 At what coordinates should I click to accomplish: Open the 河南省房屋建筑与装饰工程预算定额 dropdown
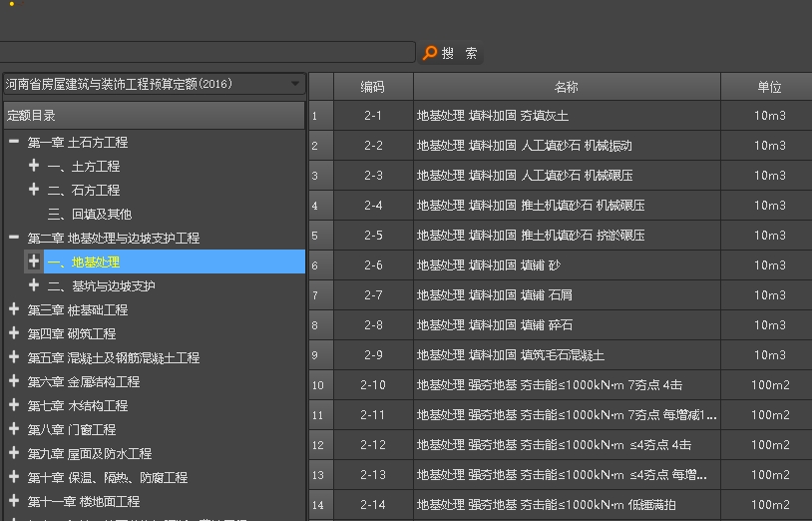click(x=294, y=84)
